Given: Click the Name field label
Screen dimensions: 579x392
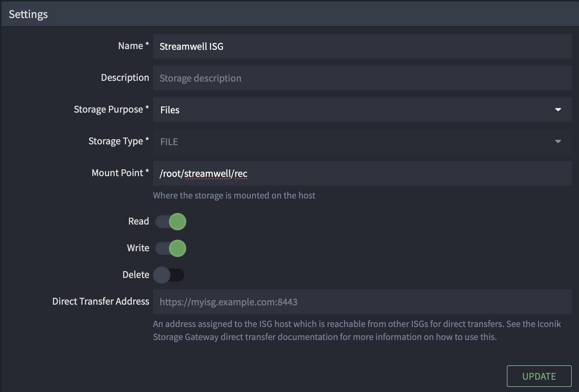Looking at the screenshot, I should click(x=130, y=46).
